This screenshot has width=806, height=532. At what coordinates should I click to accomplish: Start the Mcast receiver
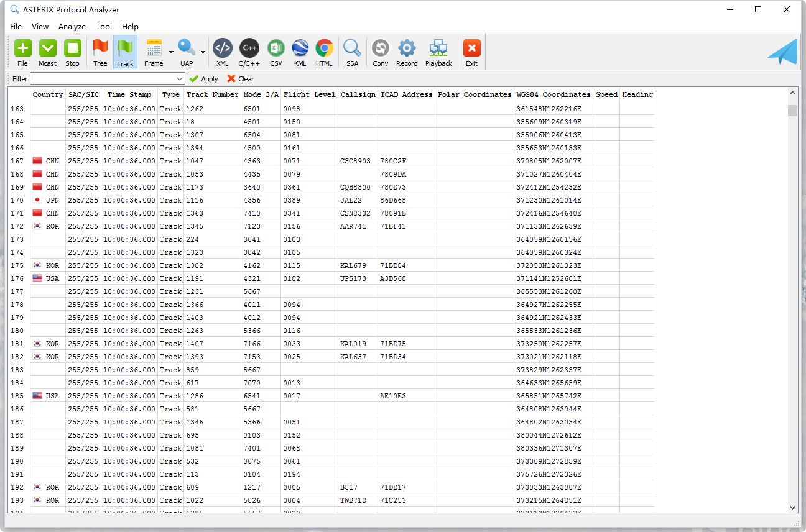click(48, 52)
